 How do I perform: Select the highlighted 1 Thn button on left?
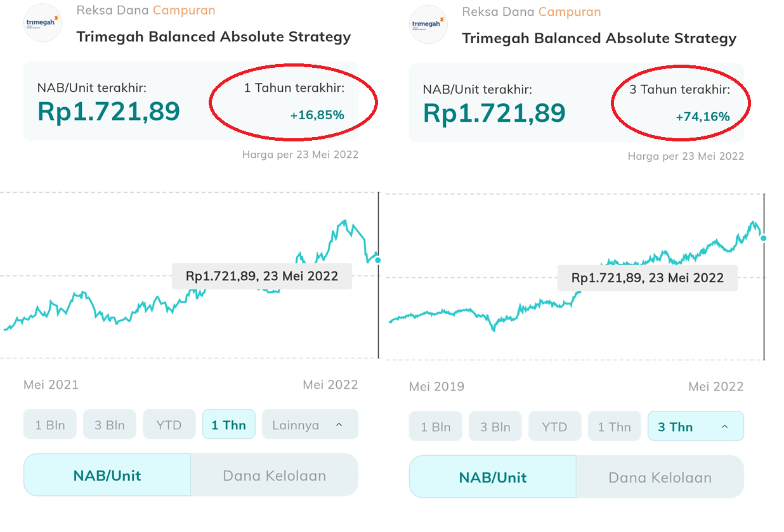tap(228, 425)
